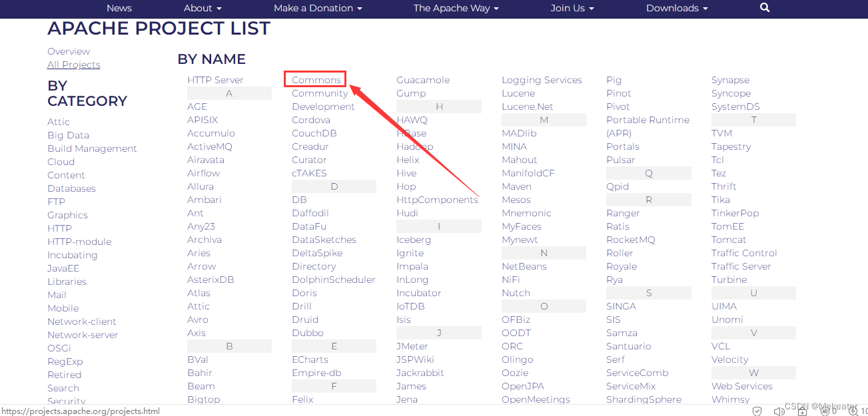Open the Beam project link
The height and width of the screenshot is (416, 868).
(201, 386)
